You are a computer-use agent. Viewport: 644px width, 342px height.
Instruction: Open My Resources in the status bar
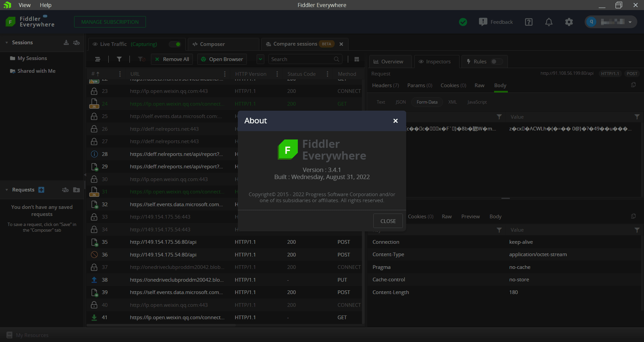pyautogui.click(x=28, y=335)
